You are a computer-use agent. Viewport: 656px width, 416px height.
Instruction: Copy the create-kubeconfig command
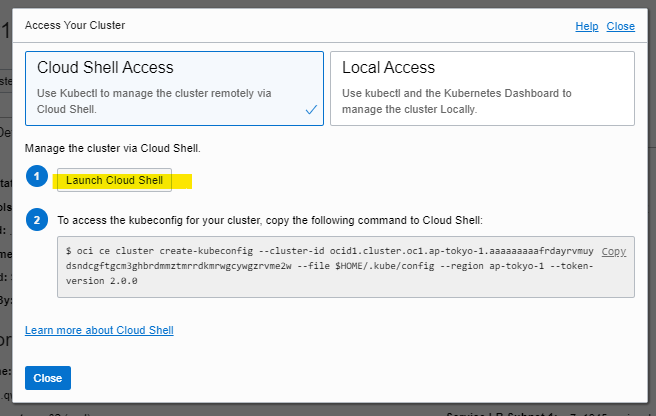pyautogui.click(x=614, y=251)
